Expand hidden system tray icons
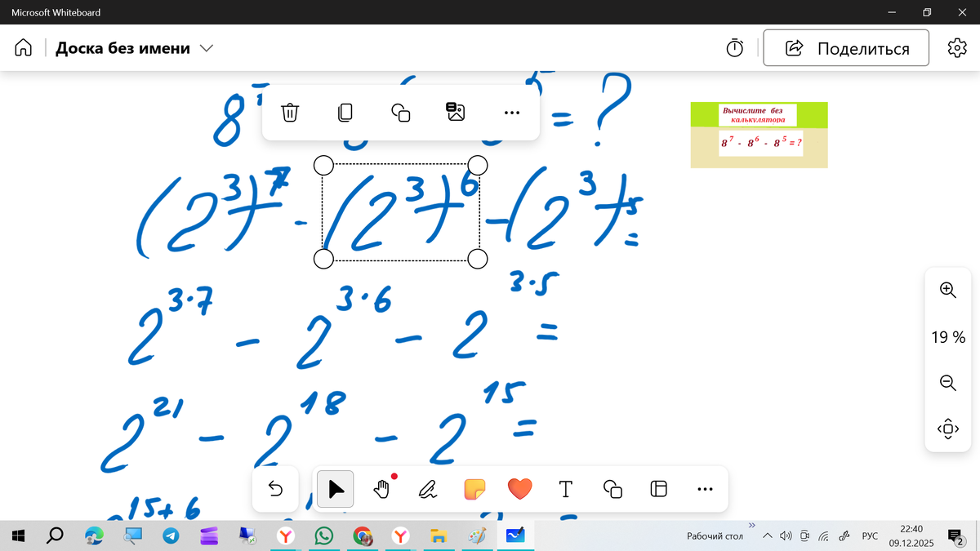980x551 pixels. pyautogui.click(x=767, y=536)
